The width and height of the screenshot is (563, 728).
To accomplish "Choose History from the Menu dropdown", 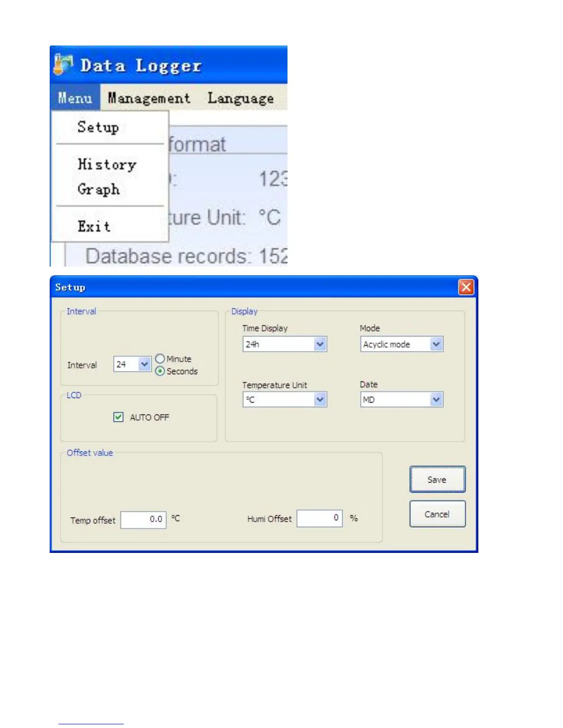I will tap(107, 164).
